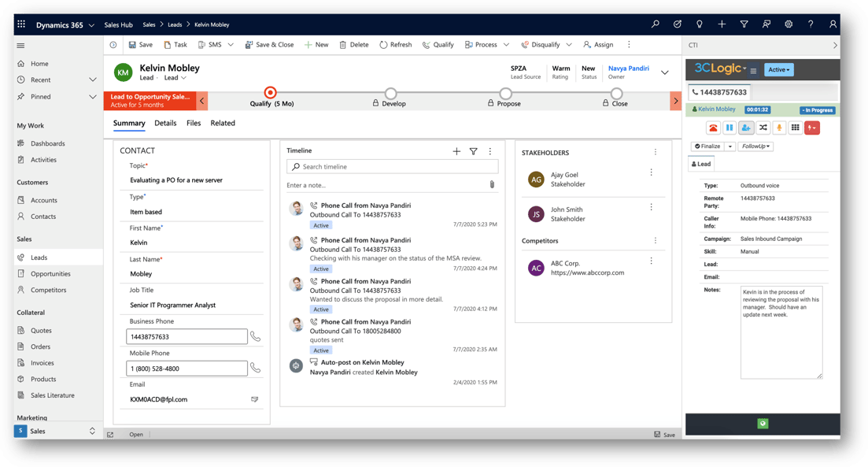The image size is (868, 467).
Task: Transfer the call with shuffle arrows icon
Action: (x=763, y=128)
